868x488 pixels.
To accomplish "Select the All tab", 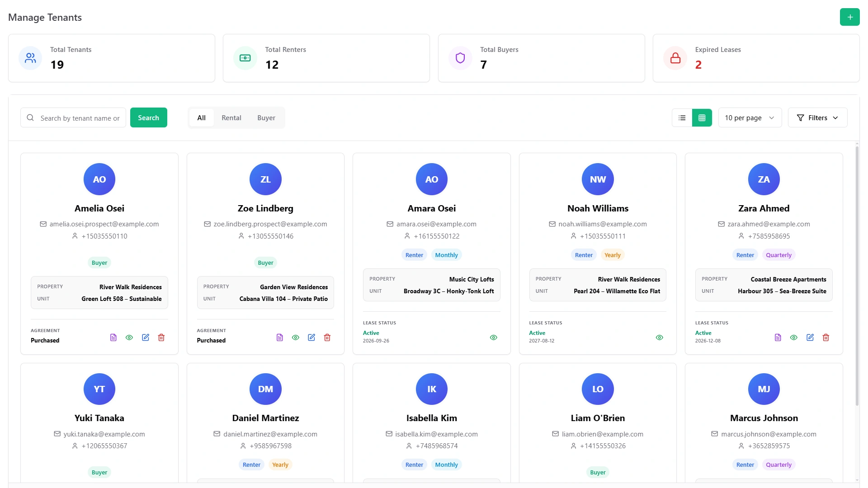I will tap(201, 118).
